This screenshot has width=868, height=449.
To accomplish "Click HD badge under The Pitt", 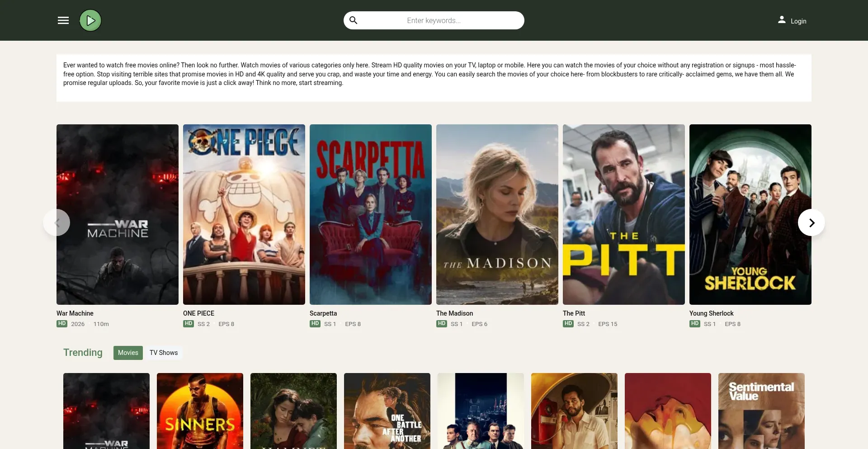I will (x=568, y=324).
